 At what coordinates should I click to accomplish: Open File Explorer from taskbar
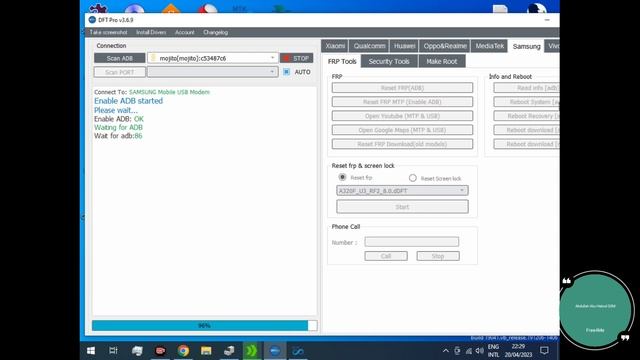point(206,351)
